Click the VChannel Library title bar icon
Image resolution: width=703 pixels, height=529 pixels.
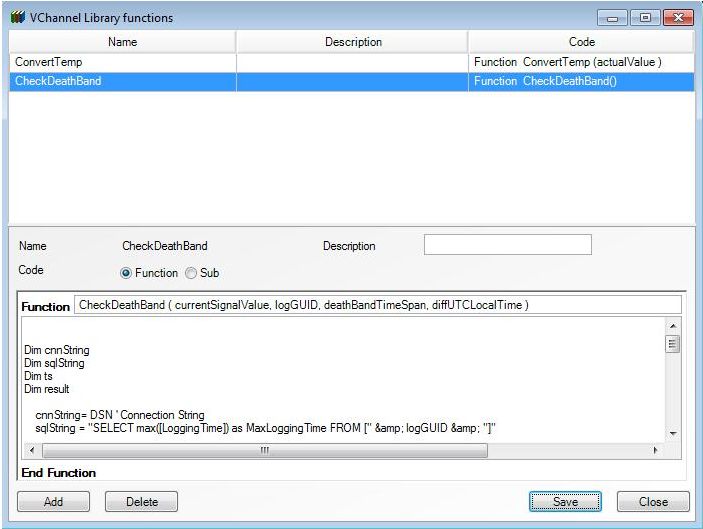[x=17, y=17]
